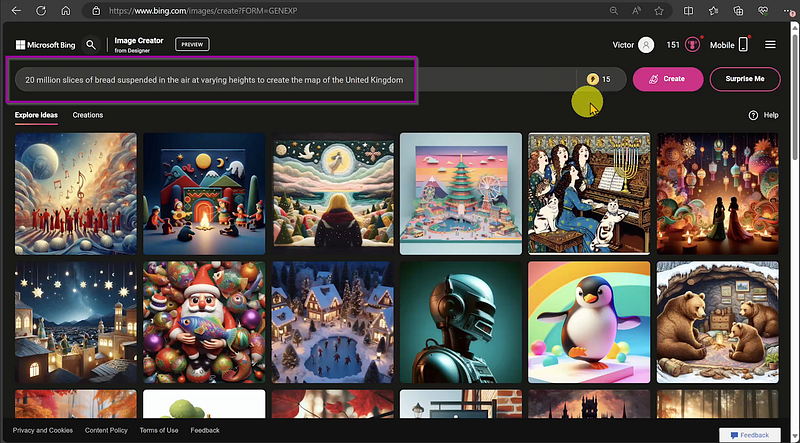This screenshot has width=800, height=443.
Task: Open Bing search magnifier icon
Action: (x=91, y=45)
